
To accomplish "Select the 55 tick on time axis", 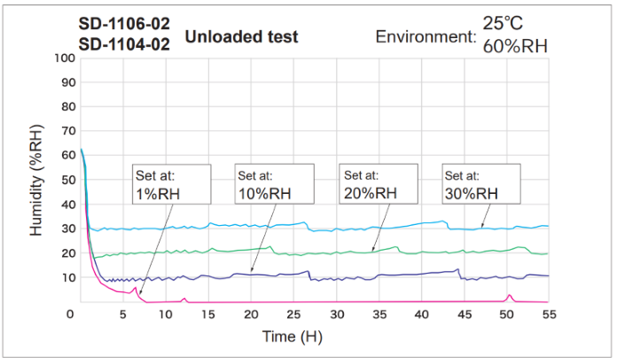I will [x=549, y=315].
